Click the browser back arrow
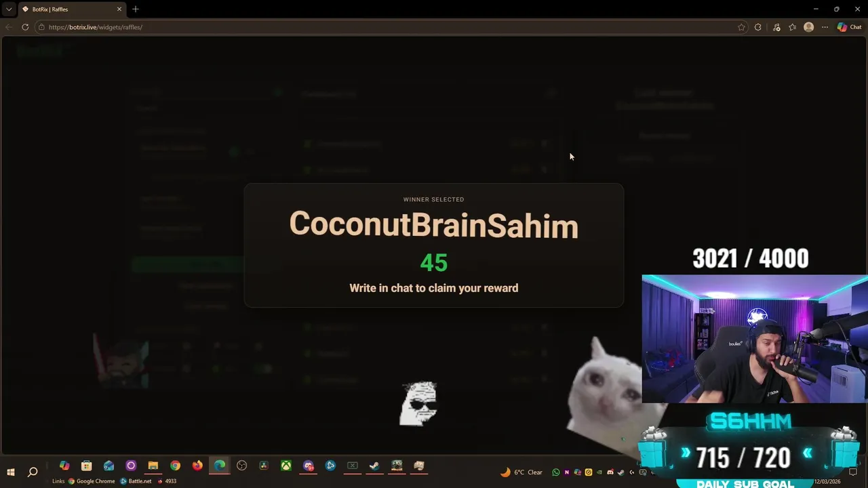Screen dimensions: 868x488 click(9, 27)
